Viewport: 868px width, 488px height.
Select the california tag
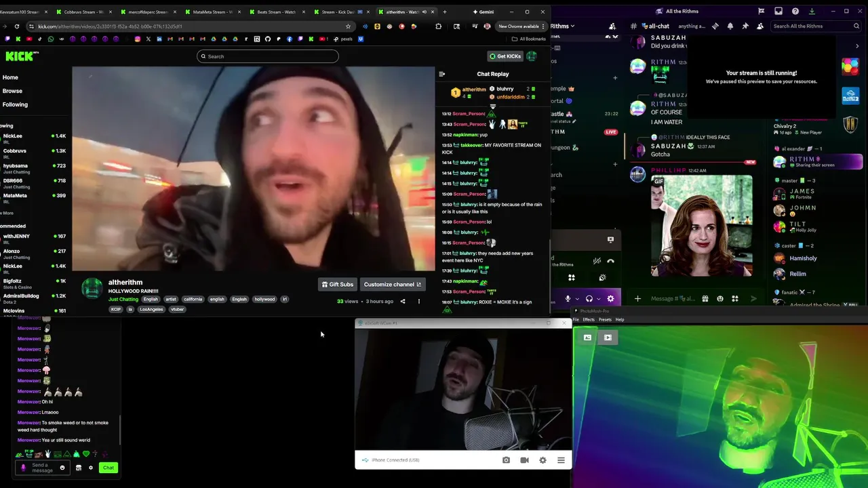(193, 299)
